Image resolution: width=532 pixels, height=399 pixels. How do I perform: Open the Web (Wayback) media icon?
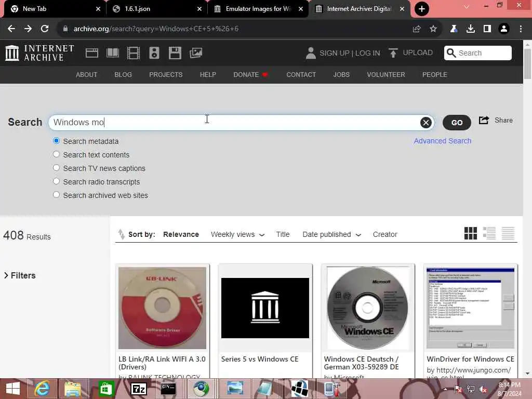pyautogui.click(x=92, y=53)
